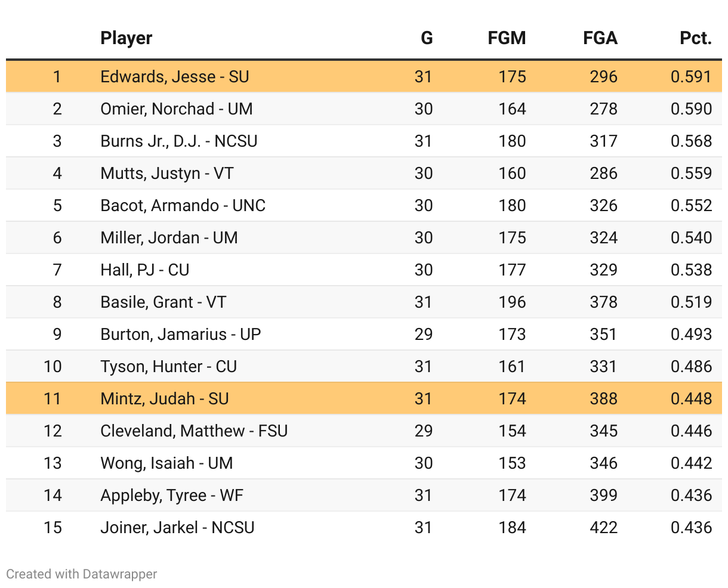Click the 422 FGA value for Joiner
The image size is (728, 588).
[603, 527]
